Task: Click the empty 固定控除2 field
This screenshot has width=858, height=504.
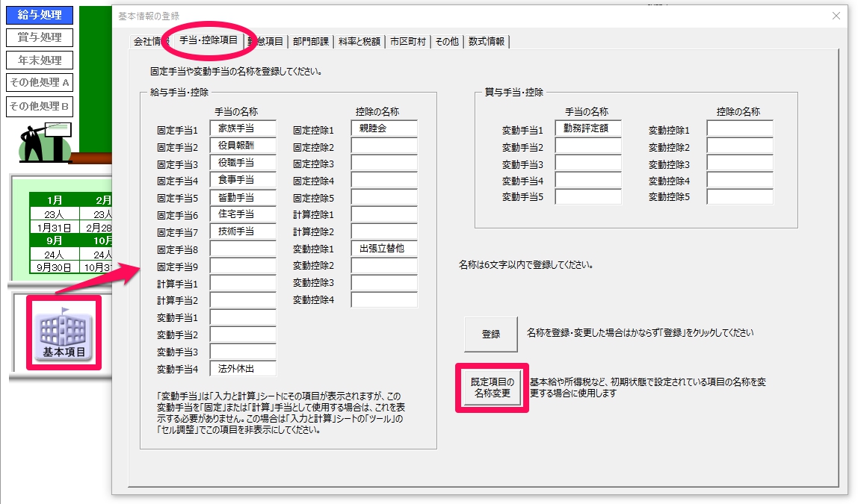Action: click(x=384, y=146)
